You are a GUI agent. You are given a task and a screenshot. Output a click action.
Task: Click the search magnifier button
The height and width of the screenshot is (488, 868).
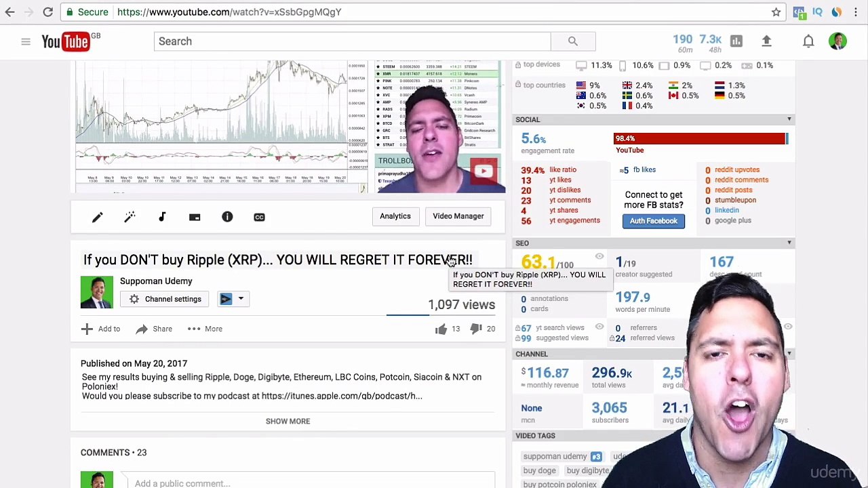point(573,41)
